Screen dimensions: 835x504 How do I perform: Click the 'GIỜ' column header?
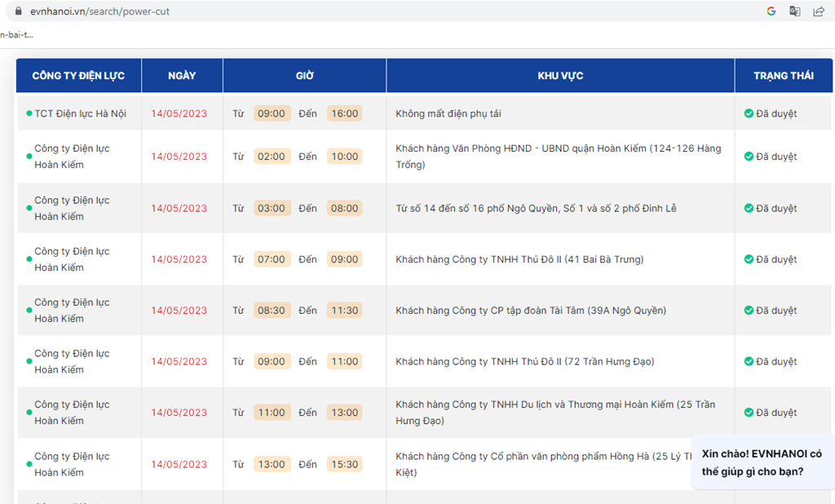tap(305, 76)
